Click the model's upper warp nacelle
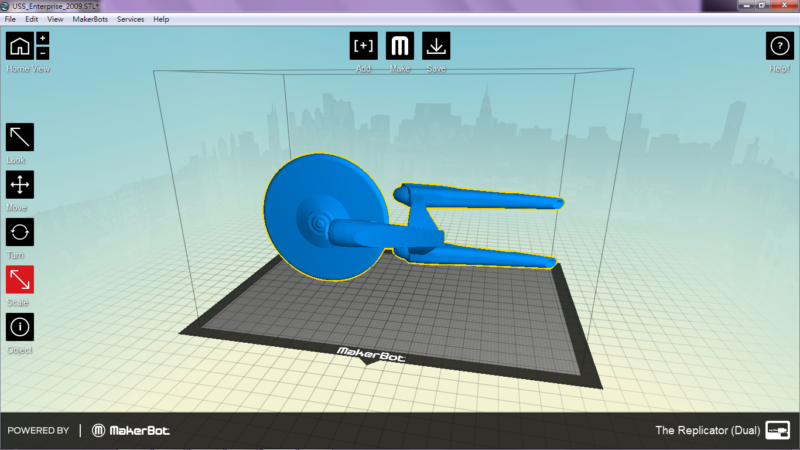This screenshot has height=450, width=800. [480, 197]
